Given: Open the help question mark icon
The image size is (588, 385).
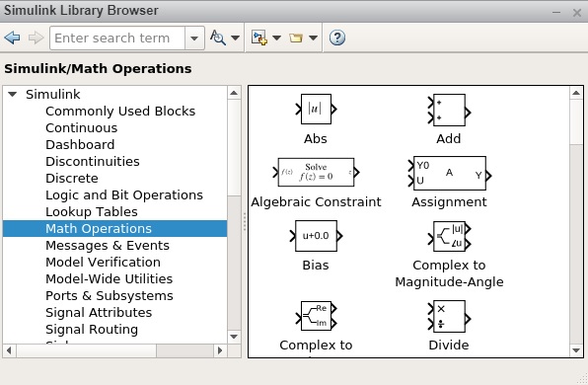Looking at the screenshot, I should tap(337, 38).
